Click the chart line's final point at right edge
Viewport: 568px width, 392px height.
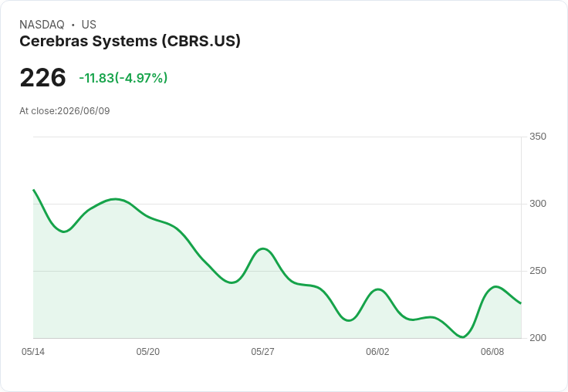coord(521,303)
